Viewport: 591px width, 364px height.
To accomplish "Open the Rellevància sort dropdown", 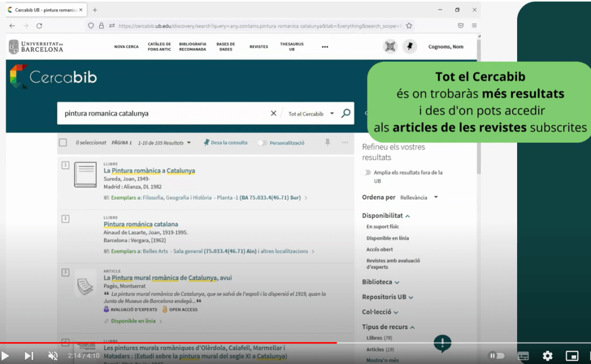I will [x=418, y=197].
